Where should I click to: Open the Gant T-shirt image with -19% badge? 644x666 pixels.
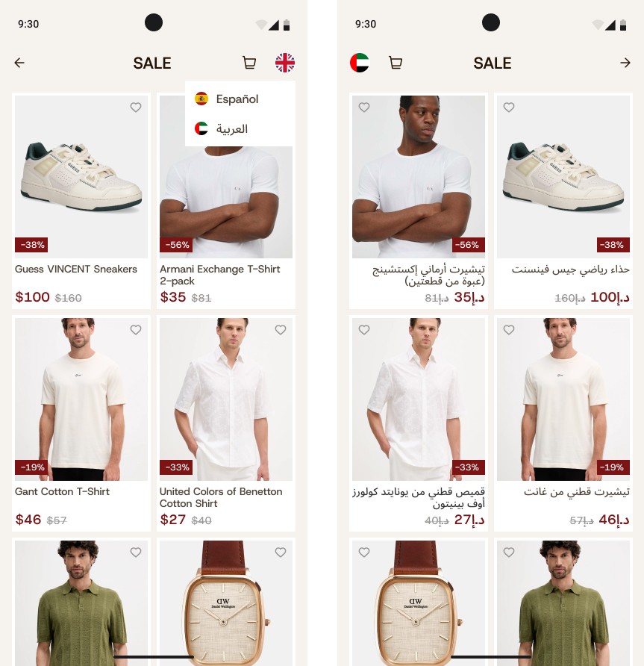tap(81, 399)
